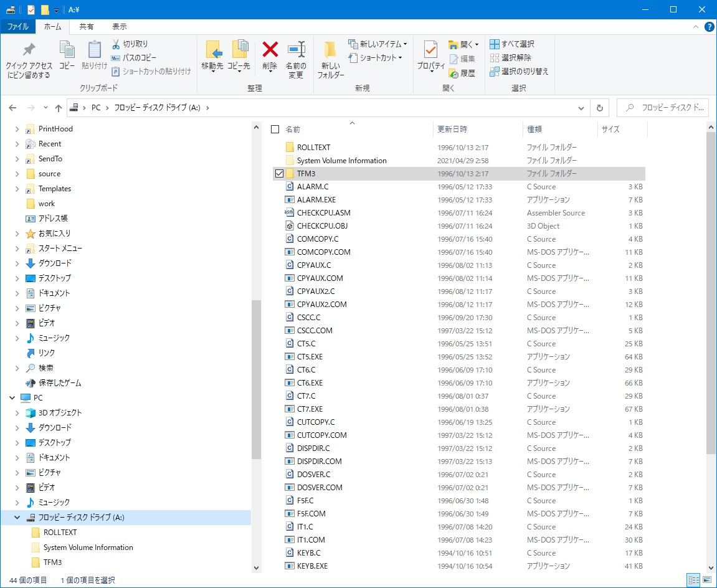Screen dimensions: 717x588
Task: Click フロッピー ディスク ドライブ (A:) breadcrumb
Action: pyautogui.click(x=158, y=108)
